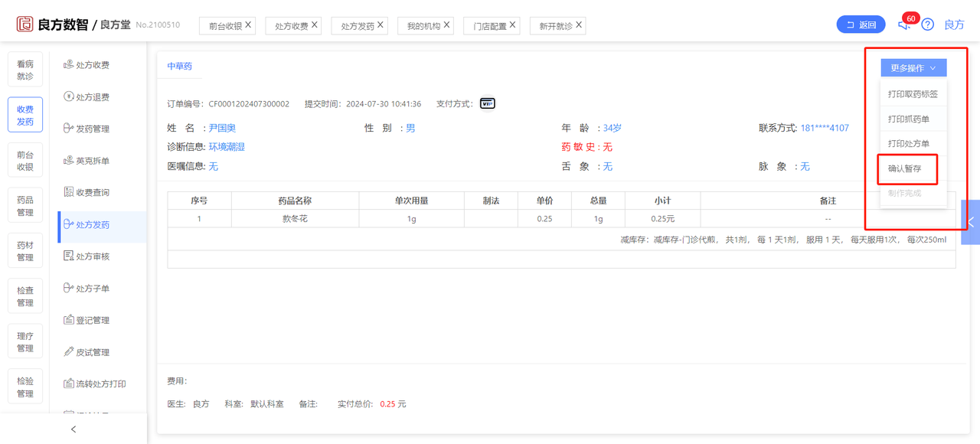Click the 款冬花 drug name cell
Image resolution: width=980 pixels, height=444 pixels.
[x=295, y=219]
